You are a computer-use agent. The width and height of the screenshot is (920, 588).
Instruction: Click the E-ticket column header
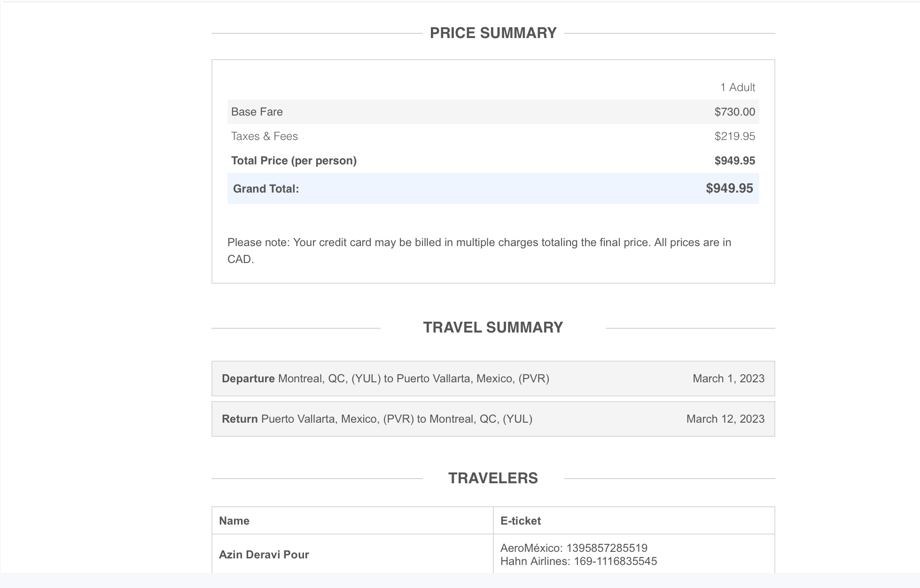521,521
